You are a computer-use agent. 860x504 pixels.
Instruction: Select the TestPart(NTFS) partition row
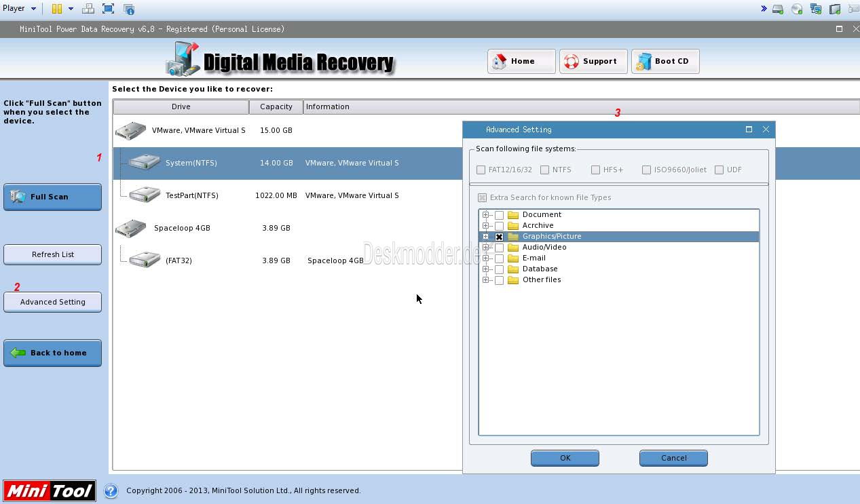click(191, 195)
